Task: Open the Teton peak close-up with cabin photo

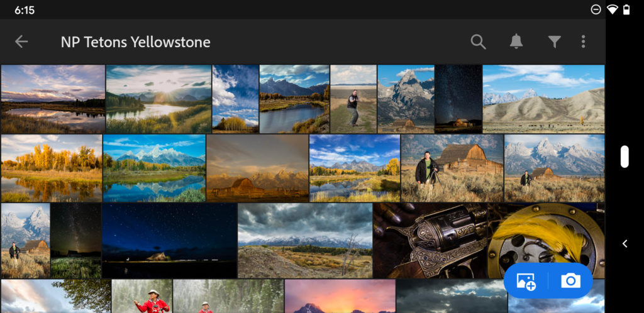Action: [x=406, y=99]
